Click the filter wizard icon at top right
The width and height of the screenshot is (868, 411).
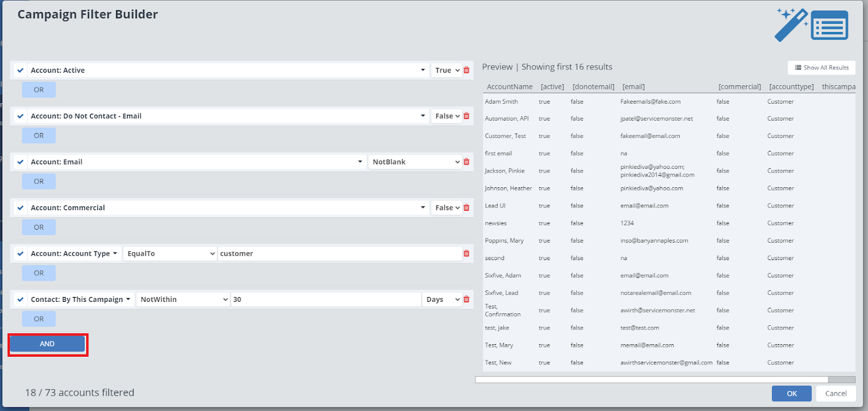812,25
